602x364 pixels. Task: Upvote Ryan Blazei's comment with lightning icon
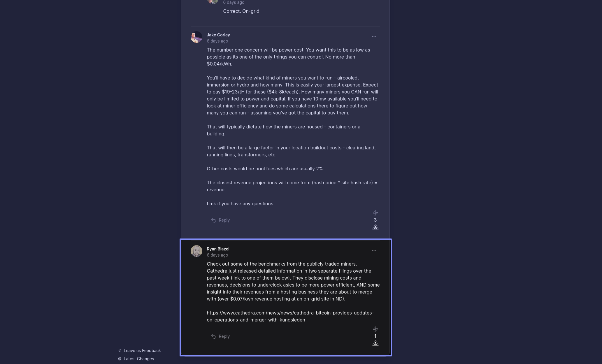[x=375, y=329]
